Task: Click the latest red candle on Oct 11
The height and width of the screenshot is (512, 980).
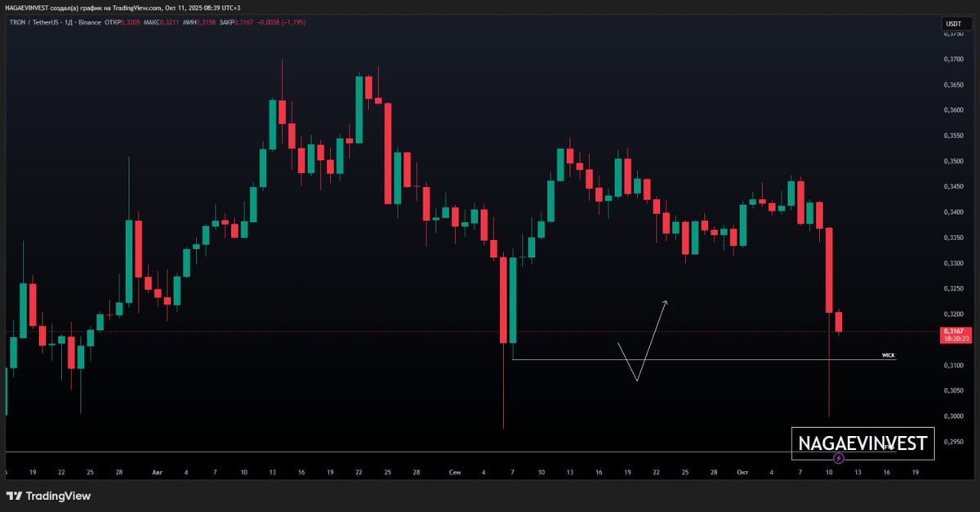Action: pos(839,323)
